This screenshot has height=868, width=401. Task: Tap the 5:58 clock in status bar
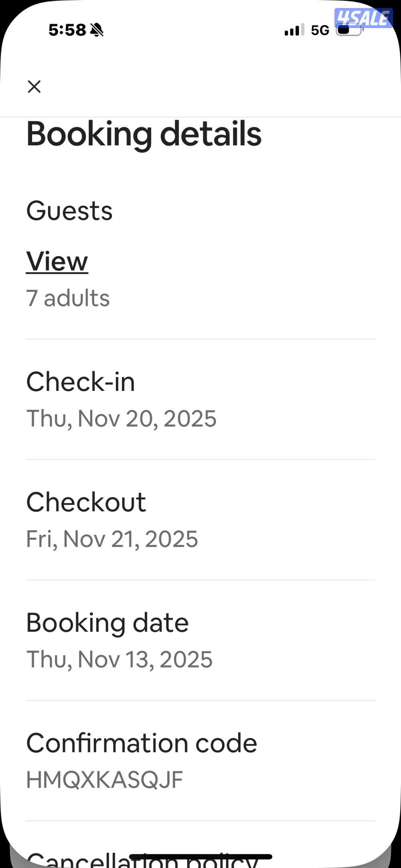point(67,30)
